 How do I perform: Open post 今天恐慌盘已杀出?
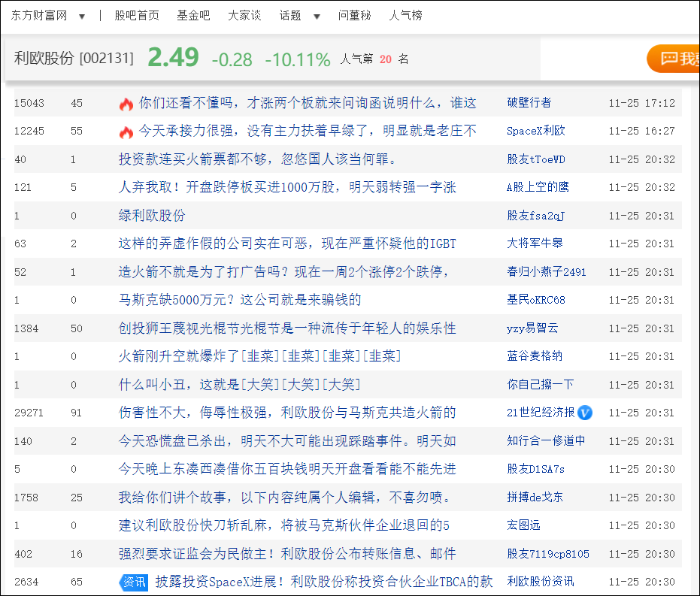(x=287, y=440)
